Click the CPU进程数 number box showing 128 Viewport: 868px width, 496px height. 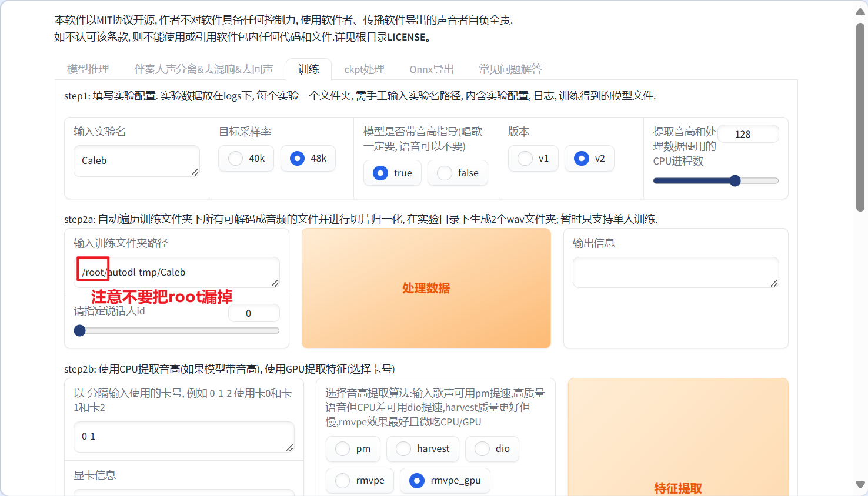748,134
